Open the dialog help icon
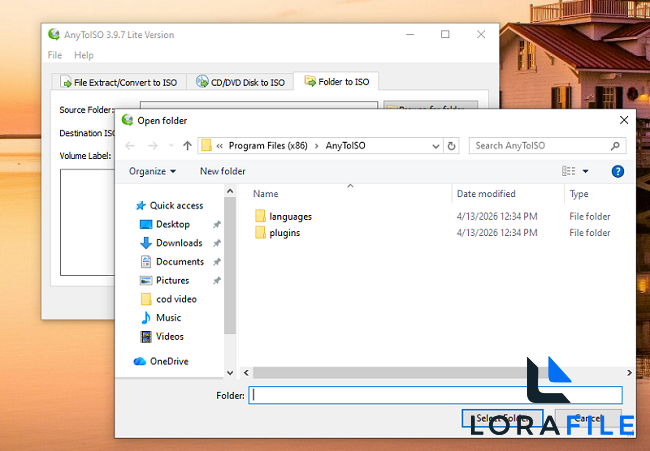 point(618,171)
